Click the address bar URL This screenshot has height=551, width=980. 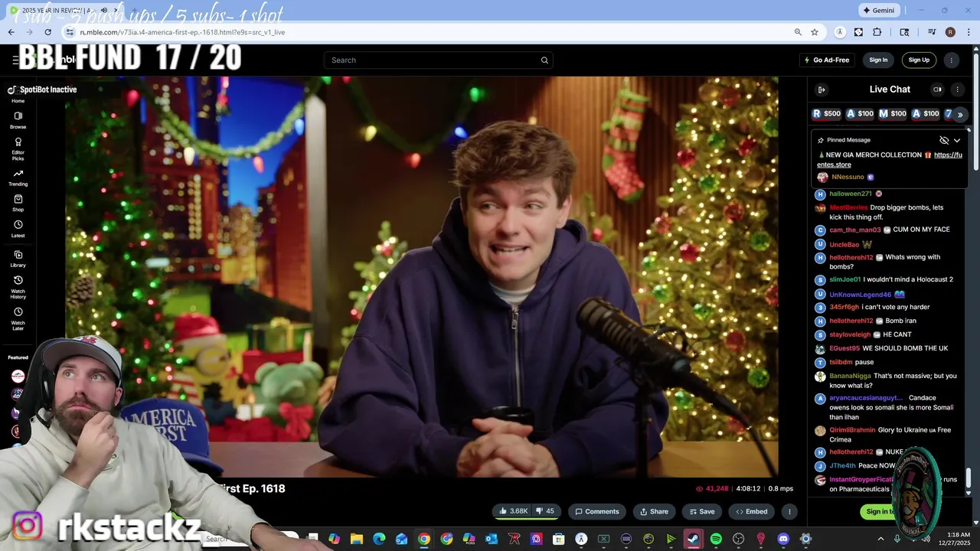tap(182, 32)
